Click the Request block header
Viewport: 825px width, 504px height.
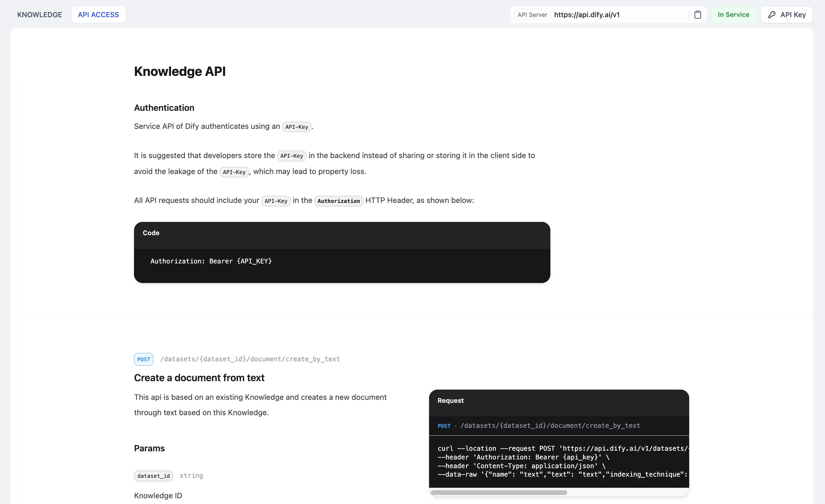tap(450, 400)
